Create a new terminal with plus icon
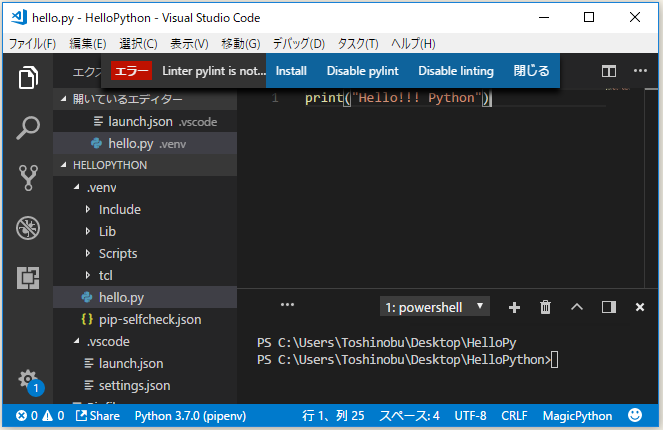 pyautogui.click(x=514, y=307)
